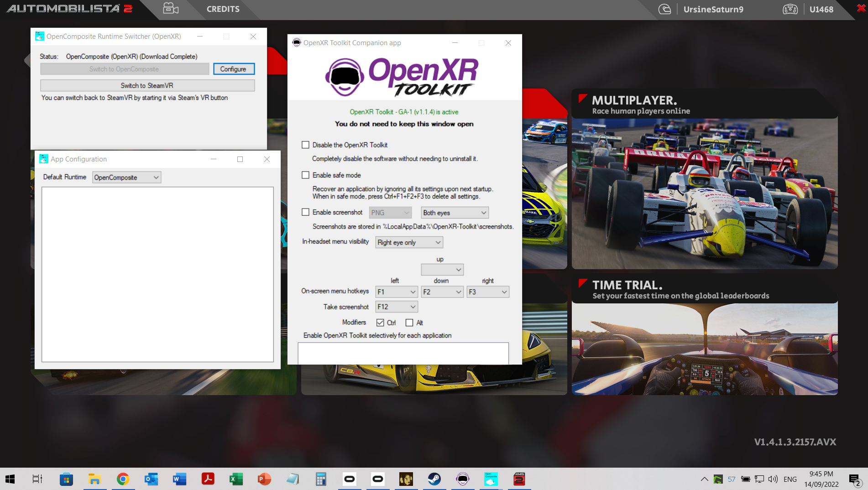
Task: Open the PNG screenshot format dropdown
Action: (390, 213)
